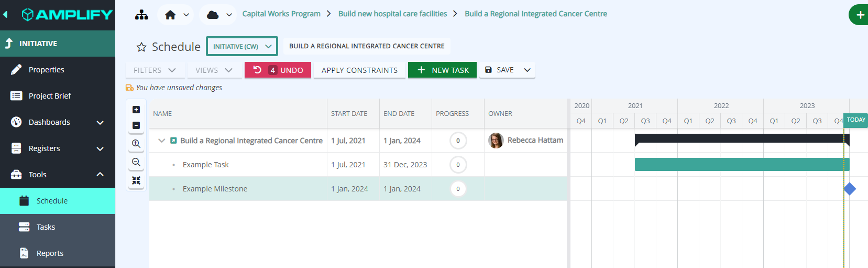The width and height of the screenshot is (868, 268).
Task: Zoom out of the Gantt timeline
Action: 136,162
